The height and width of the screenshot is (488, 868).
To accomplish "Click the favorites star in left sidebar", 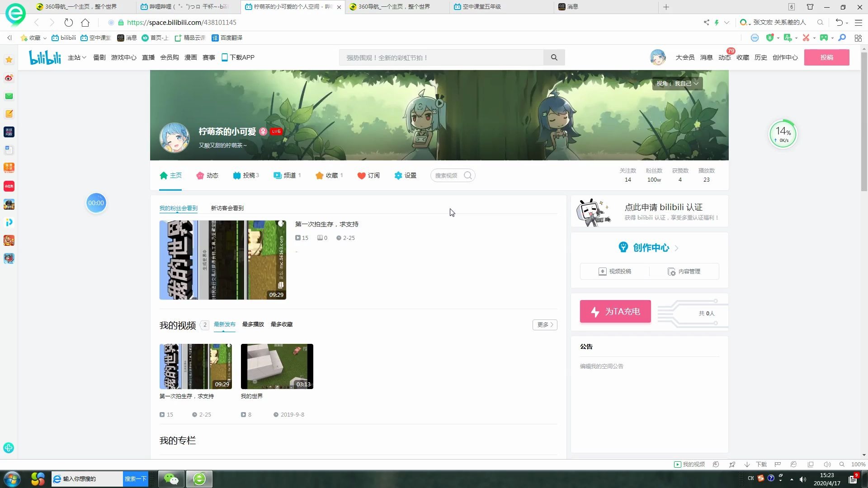I will point(9,60).
